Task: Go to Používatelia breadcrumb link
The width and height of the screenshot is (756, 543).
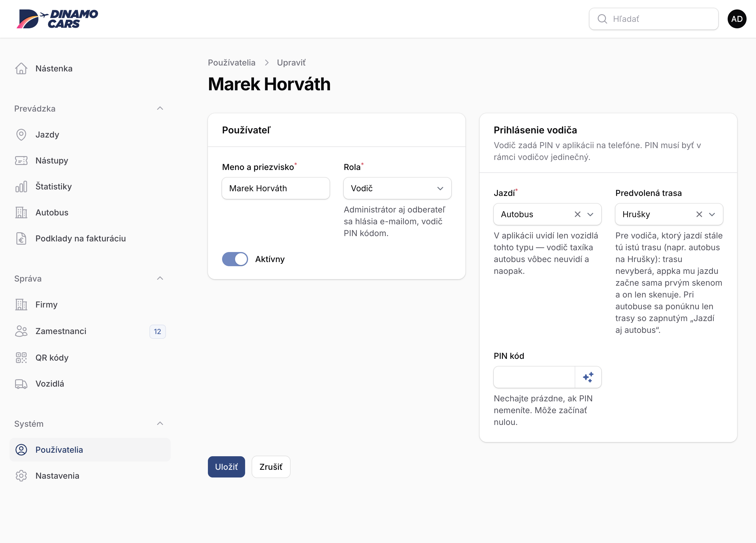Action: tap(232, 63)
